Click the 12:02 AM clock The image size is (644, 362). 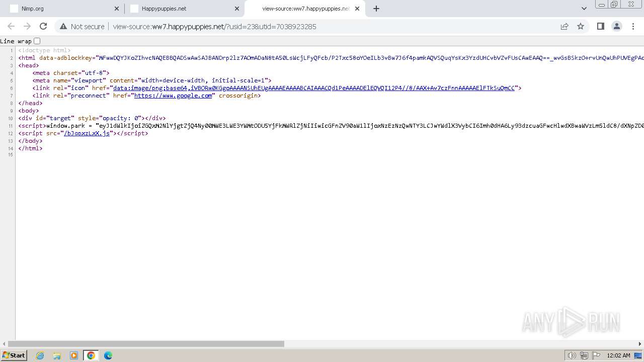(618, 355)
